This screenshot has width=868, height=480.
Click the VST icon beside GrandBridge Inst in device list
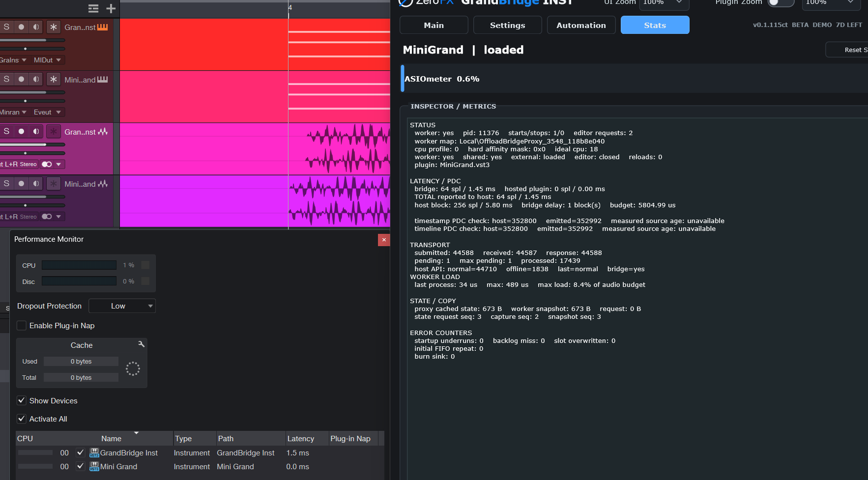pyautogui.click(x=94, y=452)
